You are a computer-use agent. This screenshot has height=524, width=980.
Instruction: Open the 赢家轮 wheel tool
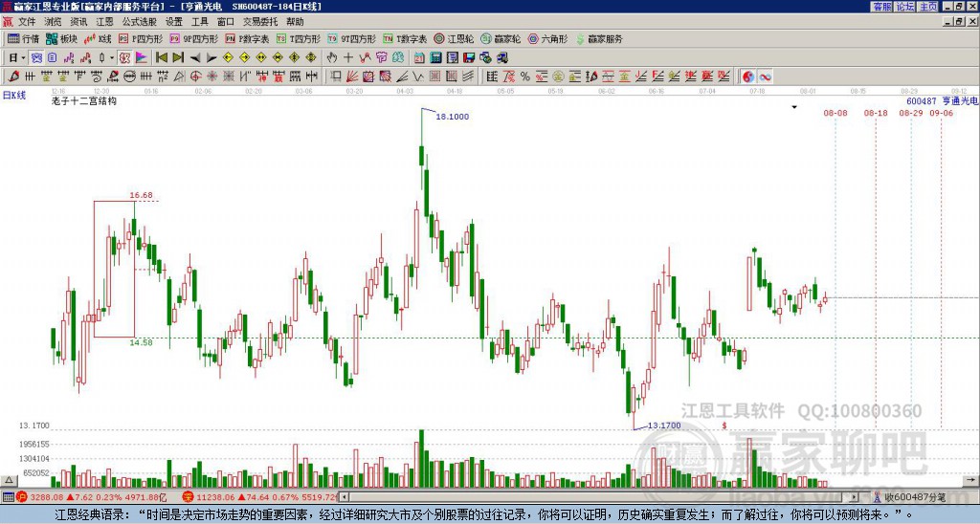tap(501, 38)
